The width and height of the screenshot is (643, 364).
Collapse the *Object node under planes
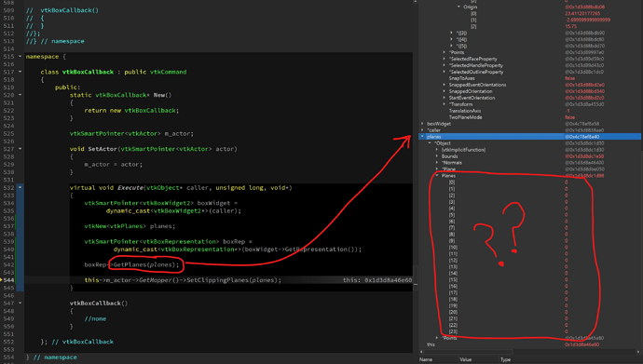pyautogui.click(x=430, y=143)
